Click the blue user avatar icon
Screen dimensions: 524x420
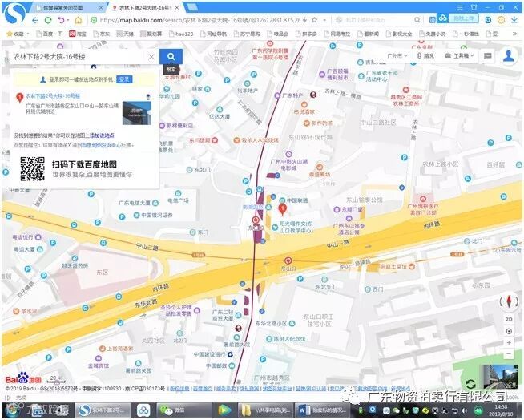[x=509, y=56]
